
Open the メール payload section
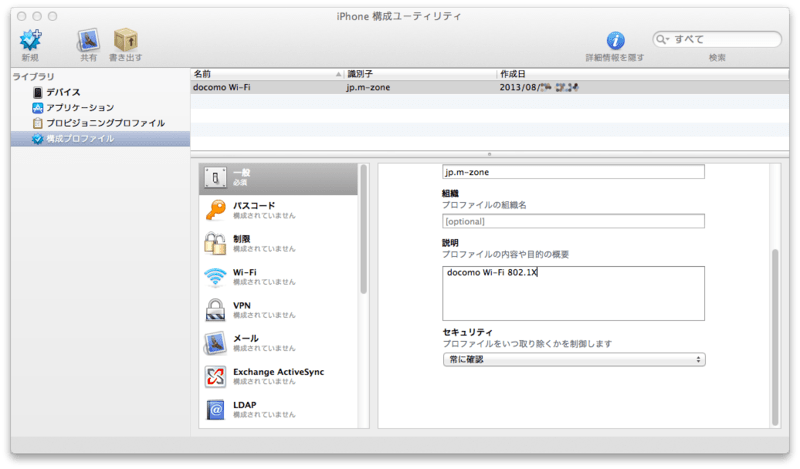tap(279, 343)
